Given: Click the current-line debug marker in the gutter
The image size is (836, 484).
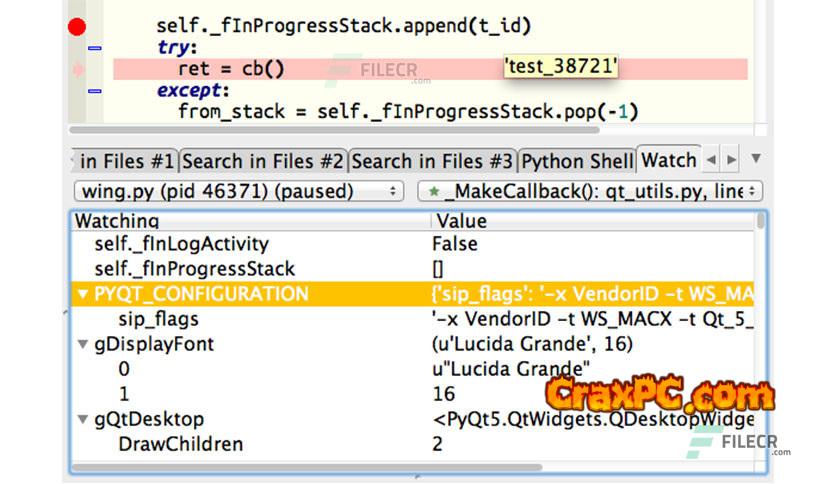Looking at the screenshot, I should (78, 69).
